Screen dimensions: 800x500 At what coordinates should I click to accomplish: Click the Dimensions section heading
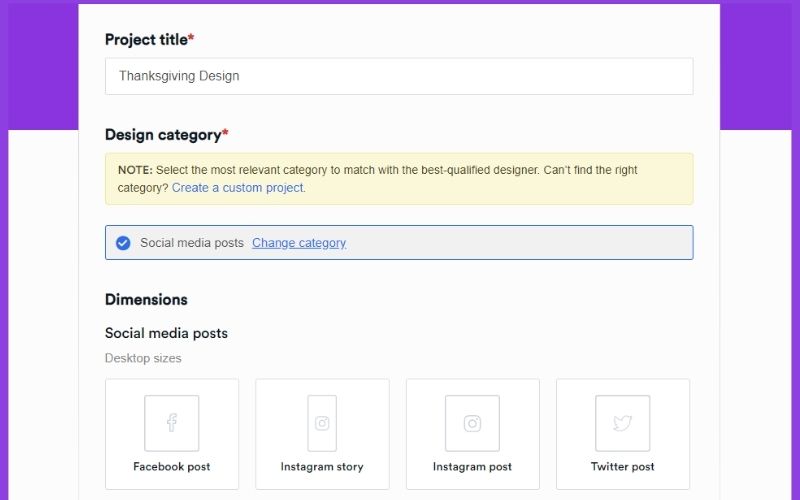coord(146,299)
